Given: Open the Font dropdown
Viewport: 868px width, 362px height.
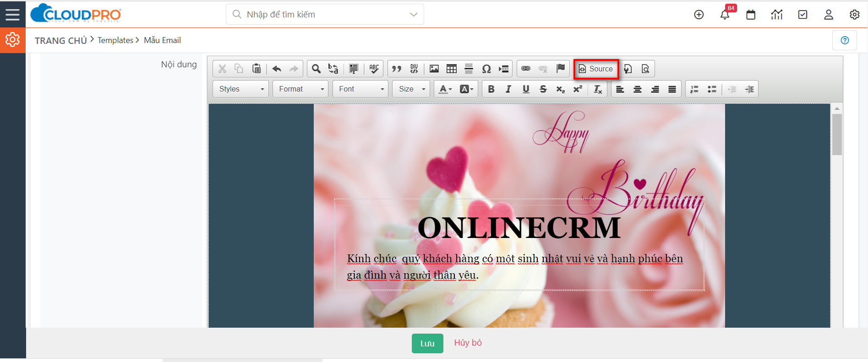Looking at the screenshot, I should click(360, 89).
